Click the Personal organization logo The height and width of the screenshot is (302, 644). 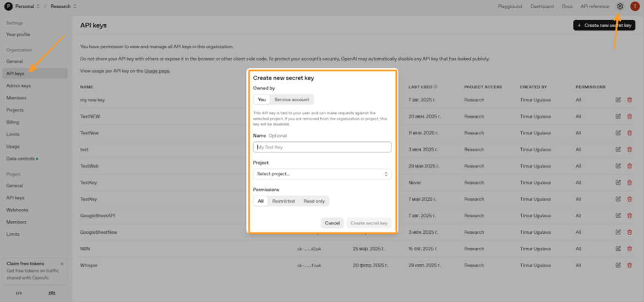pyautogui.click(x=8, y=6)
